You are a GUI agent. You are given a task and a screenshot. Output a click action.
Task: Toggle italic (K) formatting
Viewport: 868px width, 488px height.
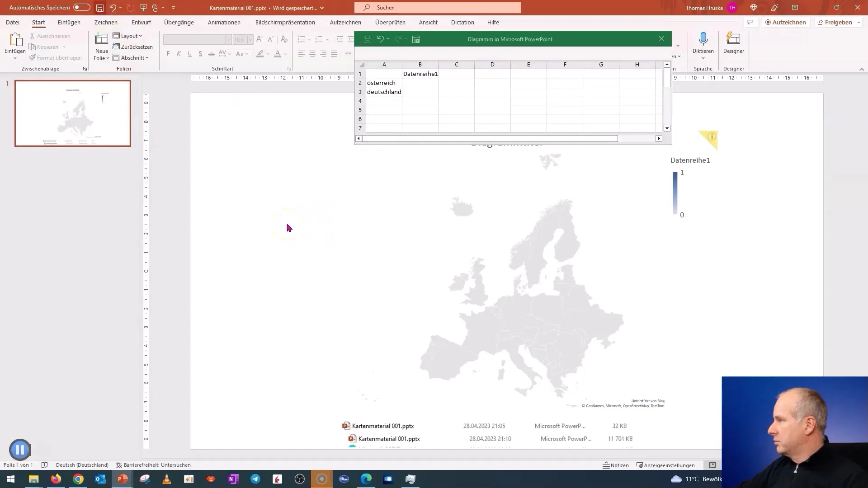click(179, 54)
